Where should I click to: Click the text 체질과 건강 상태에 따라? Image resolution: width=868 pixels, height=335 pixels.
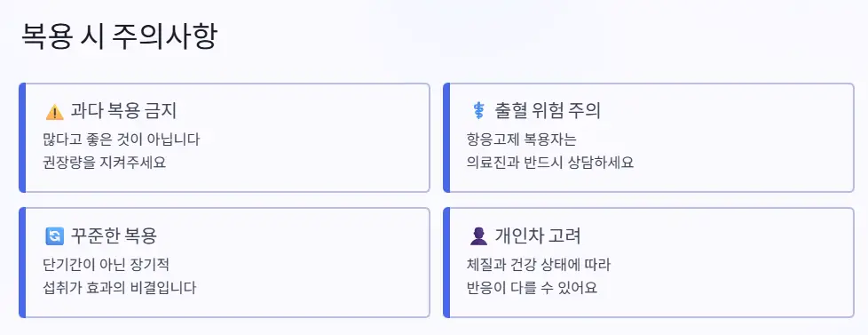pos(539,264)
